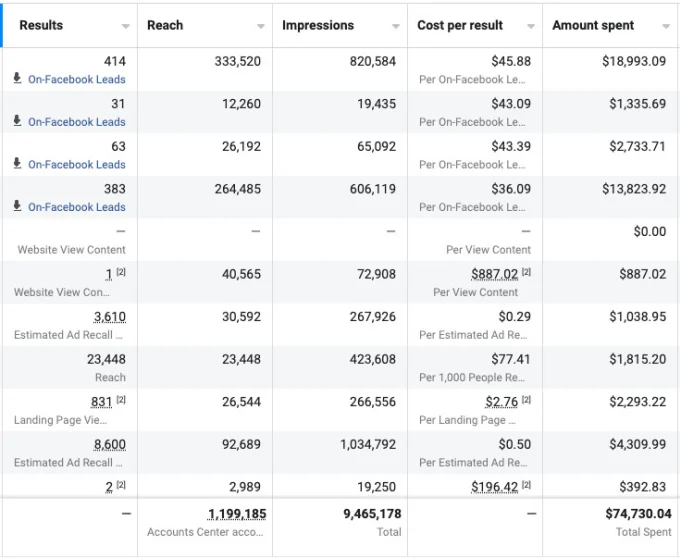Expand the Cost per result dropdown arrow
The height and width of the screenshot is (558, 680).
[531, 26]
